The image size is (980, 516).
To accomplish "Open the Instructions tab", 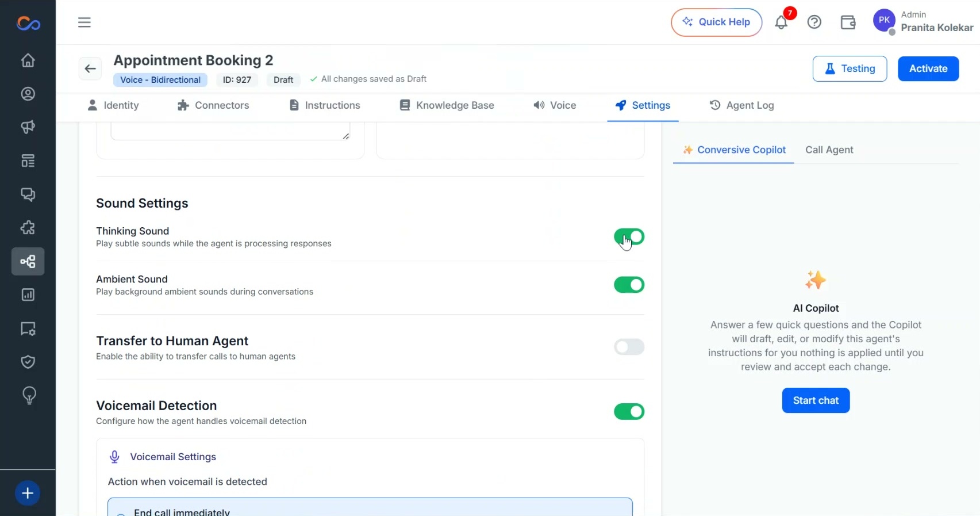I will click(x=325, y=105).
